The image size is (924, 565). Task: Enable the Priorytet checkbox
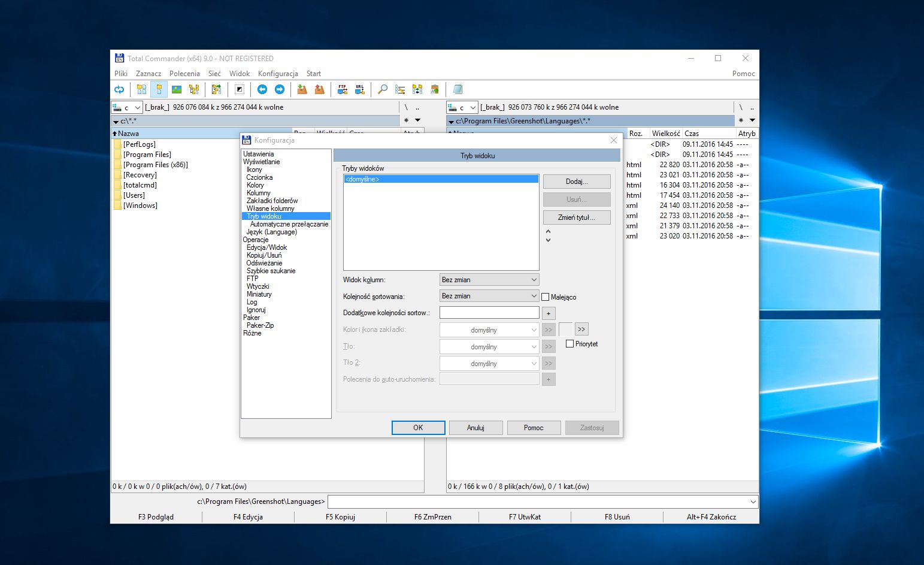pos(570,344)
